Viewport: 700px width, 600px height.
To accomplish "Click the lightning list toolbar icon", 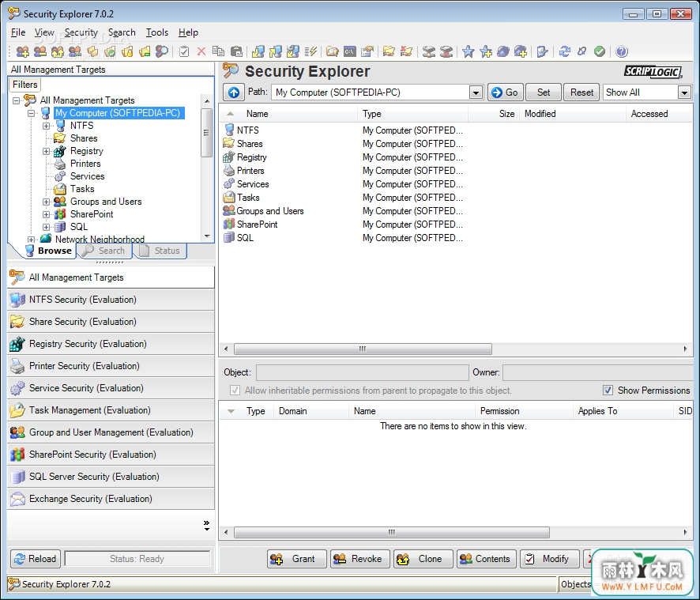I will click(310, 52).
